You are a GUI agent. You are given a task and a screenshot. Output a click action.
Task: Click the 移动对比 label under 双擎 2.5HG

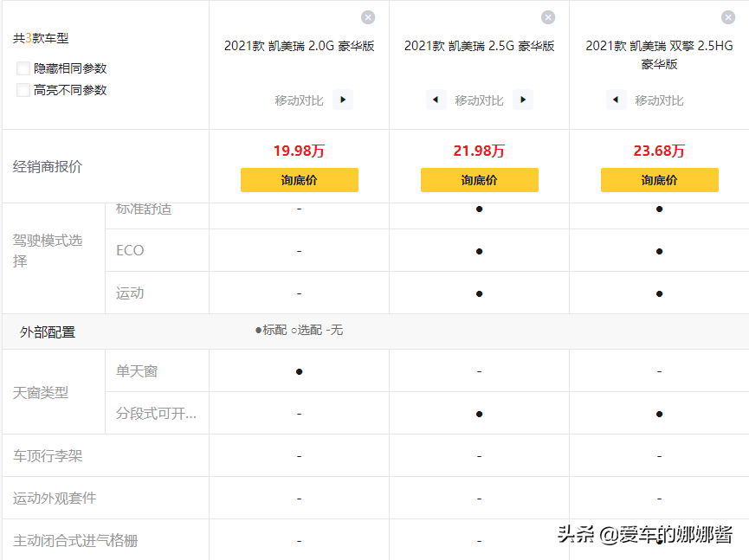(659, 100)
